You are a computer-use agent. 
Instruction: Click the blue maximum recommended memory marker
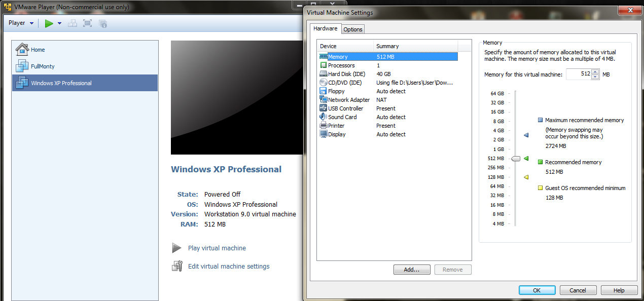pos(526,135)
